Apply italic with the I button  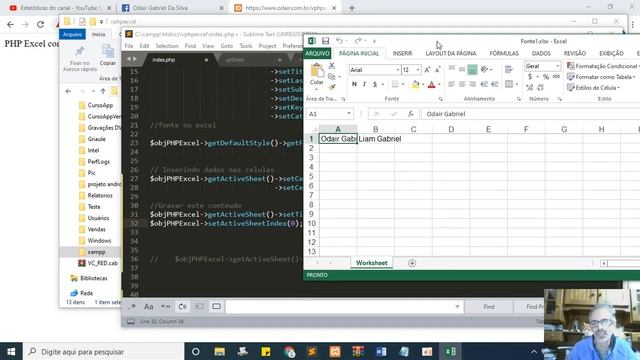[364, 84]
